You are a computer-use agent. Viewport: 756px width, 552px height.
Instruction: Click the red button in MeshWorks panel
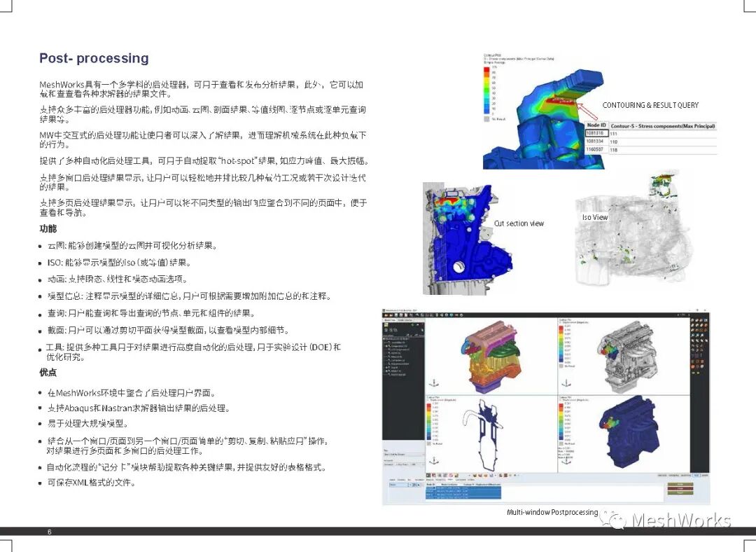(680, 489)
